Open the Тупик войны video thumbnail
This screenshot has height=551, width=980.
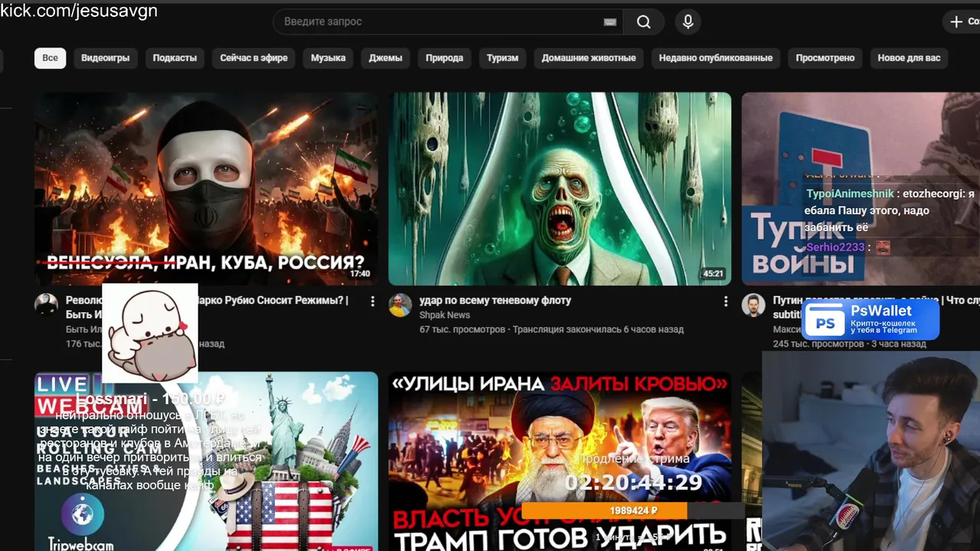861,188
